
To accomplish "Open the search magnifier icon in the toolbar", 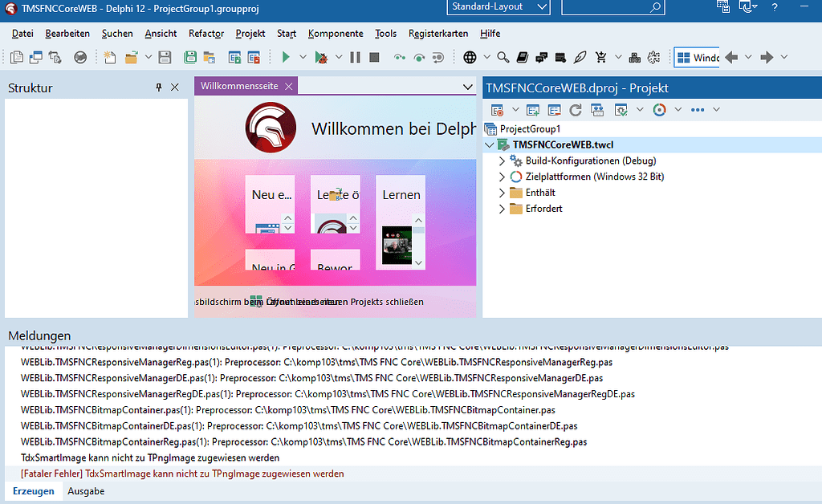I will click(x=502, y=57).
